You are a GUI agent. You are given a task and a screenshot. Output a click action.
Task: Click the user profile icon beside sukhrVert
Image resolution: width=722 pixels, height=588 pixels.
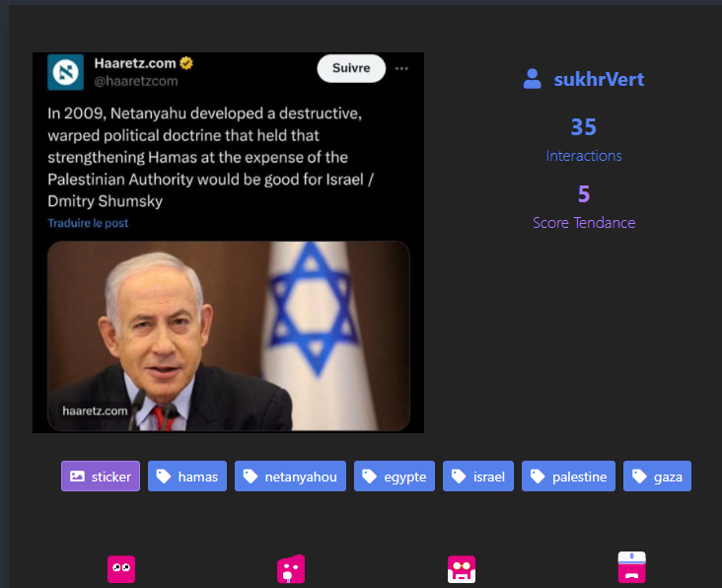533,79
